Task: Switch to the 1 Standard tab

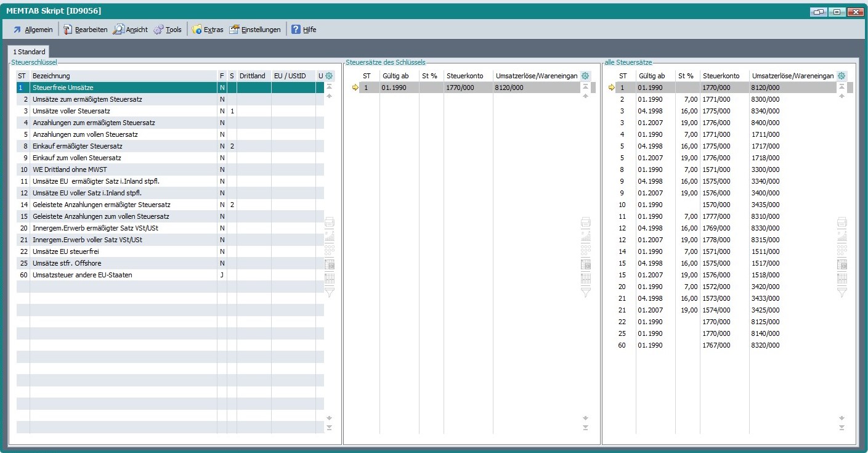Action: [x=29, y=52]
